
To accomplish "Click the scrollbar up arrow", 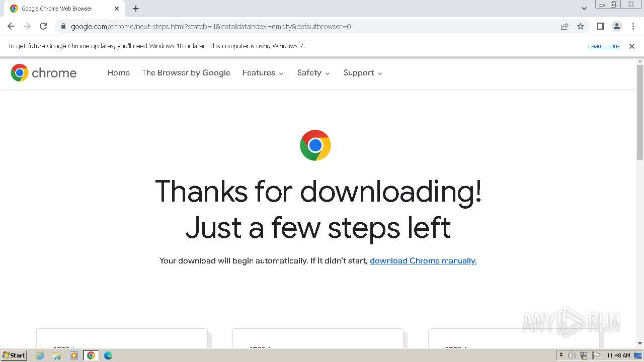I will tap(640, 61).
